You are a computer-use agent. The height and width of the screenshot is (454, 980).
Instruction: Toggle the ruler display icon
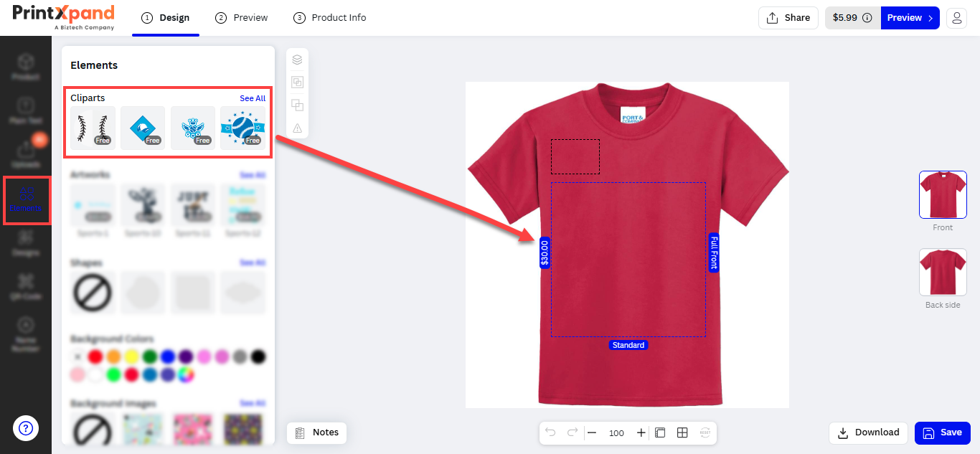pyautogui.click(x=660, y=432)
